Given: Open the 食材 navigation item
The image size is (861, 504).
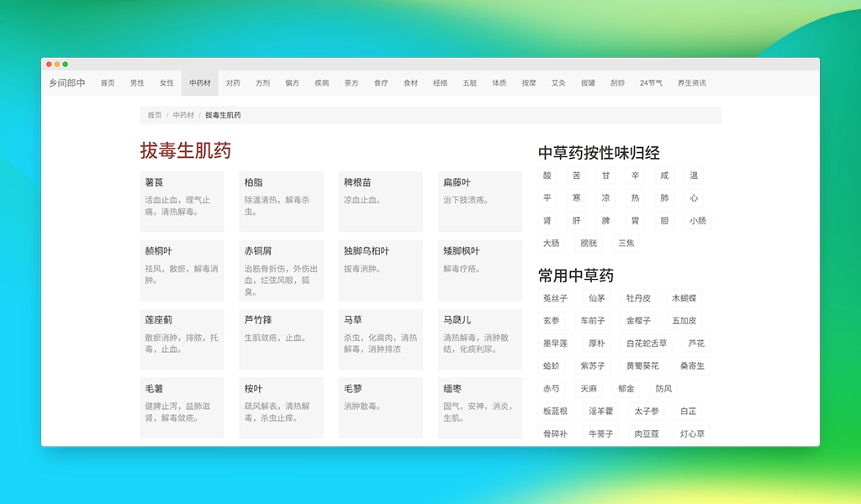Looking at the screenshot, I should pos(411,83).
